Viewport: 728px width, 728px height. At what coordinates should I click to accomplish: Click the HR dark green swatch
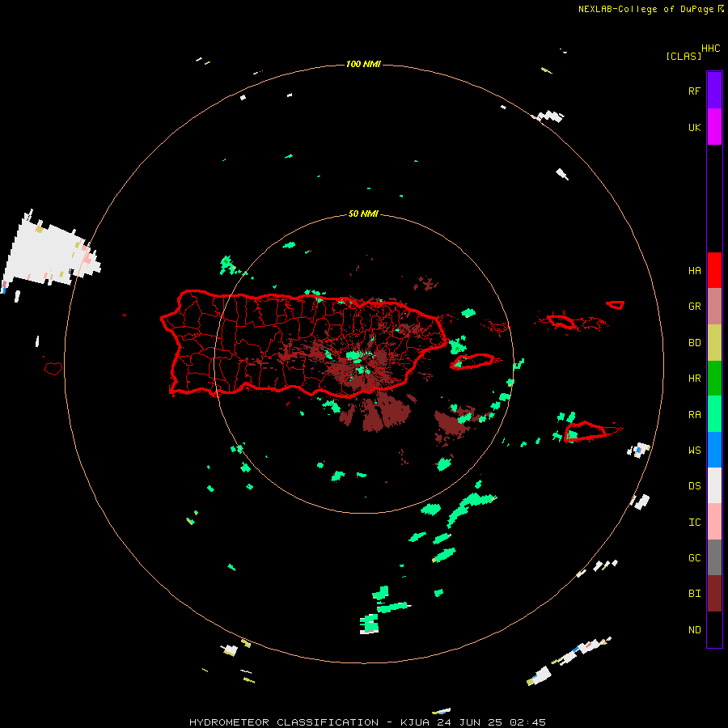click(x=714, y=379)
